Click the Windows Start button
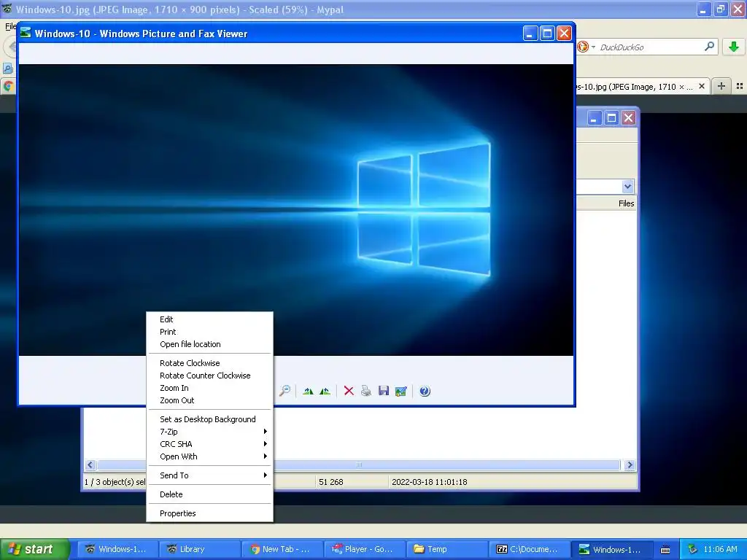747x560 pixels. coord(35,549)
